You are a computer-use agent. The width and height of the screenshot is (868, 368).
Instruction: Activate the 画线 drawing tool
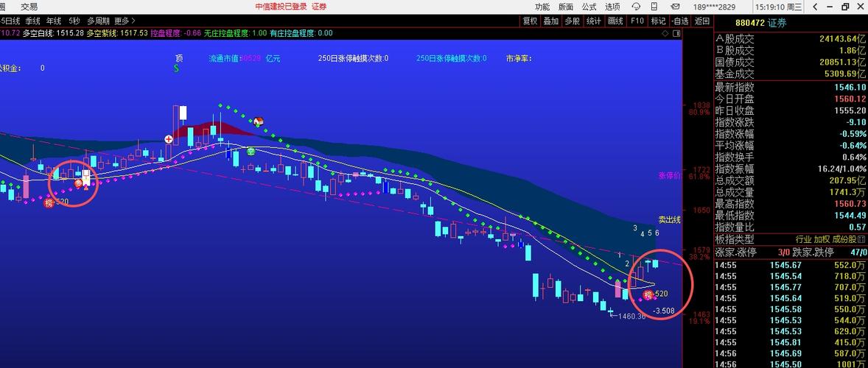[x=615, y=21]
